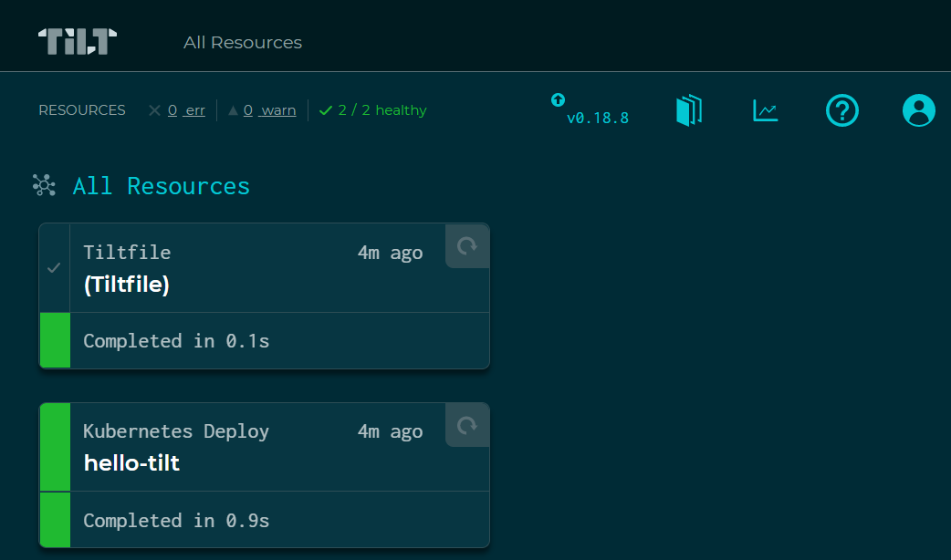Click hello-tilt's Completed in 0.9s text

(176, 521)
